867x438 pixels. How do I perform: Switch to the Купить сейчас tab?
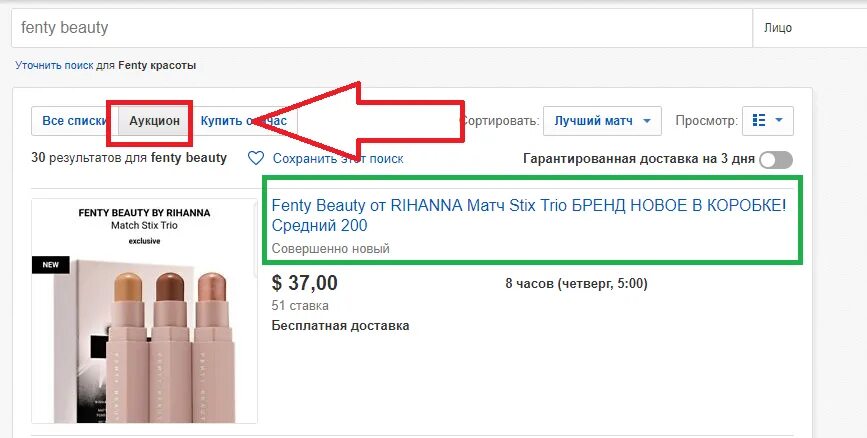(x=244, y=121)
